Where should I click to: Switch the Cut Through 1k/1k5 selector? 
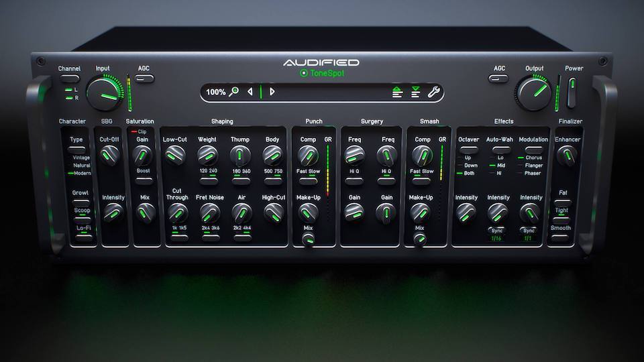180,237
